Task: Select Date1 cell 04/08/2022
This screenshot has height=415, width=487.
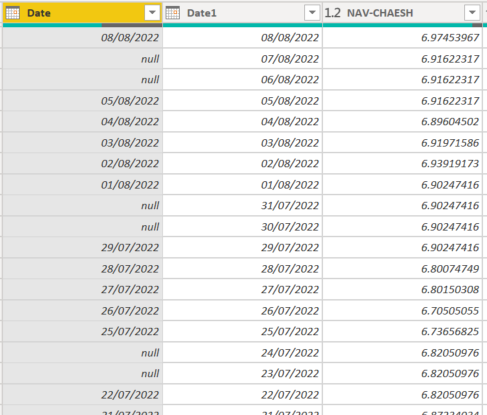Action: 242,122
